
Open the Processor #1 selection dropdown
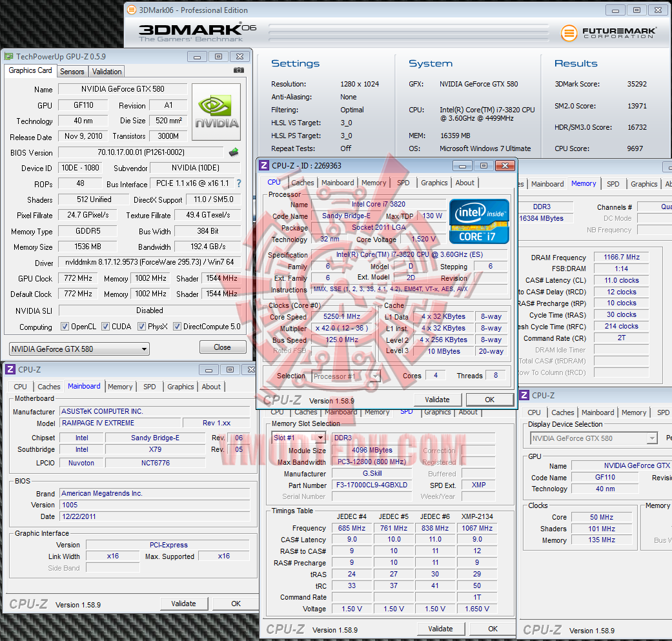pyautogui.click(x=346, y=376)
